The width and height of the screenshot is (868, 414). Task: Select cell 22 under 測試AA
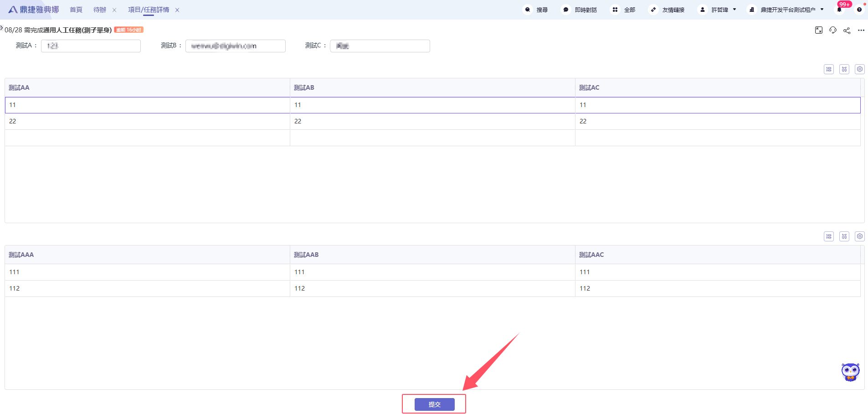tap(147, 121)
